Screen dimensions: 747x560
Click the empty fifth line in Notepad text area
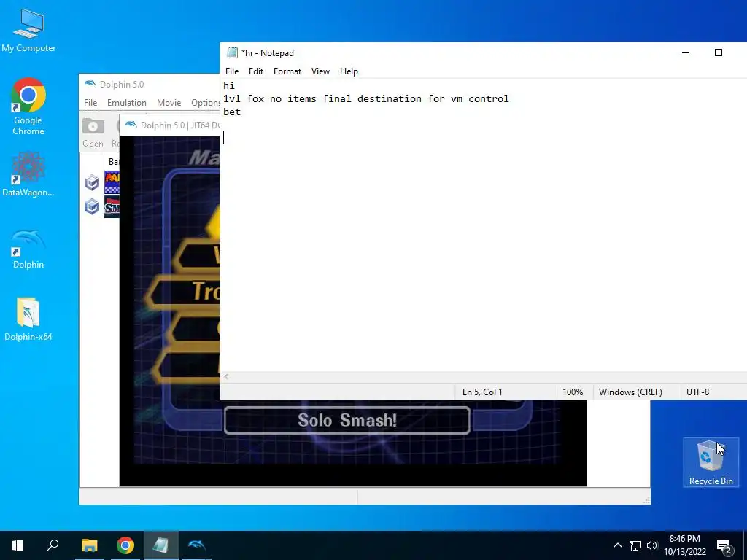click(484, 138)
